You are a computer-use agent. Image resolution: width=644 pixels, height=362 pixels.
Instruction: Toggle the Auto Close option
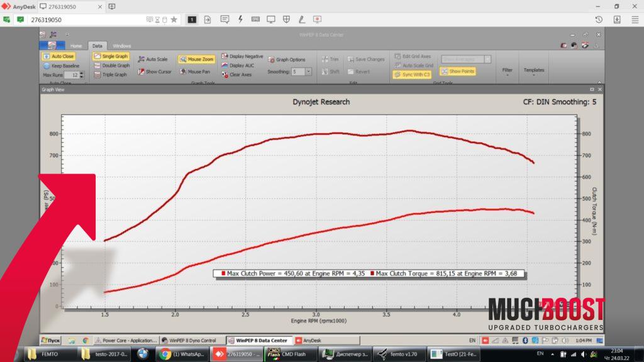coord(58,57)
